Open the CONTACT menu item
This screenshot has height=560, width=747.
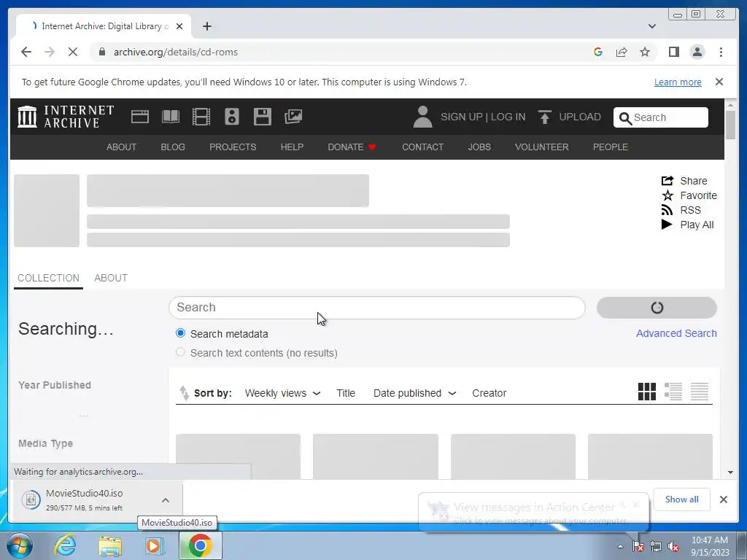click(x=422, y=147)
